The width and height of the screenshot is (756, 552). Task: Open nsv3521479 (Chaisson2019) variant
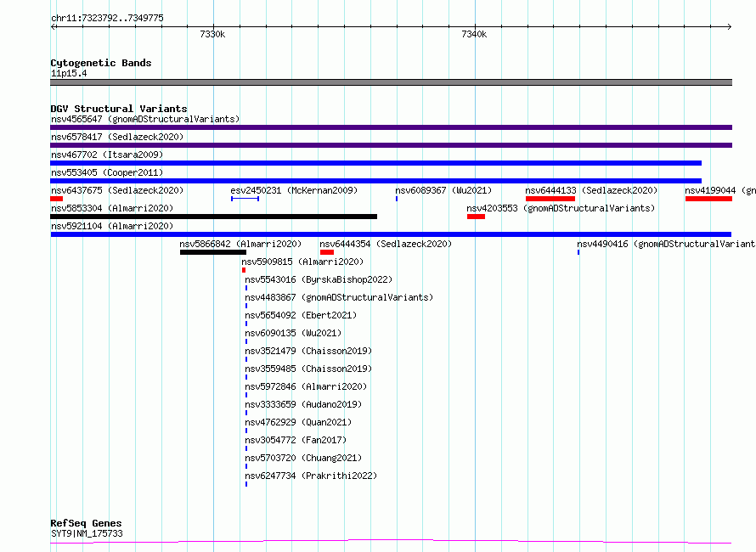[x=308, y=351]
